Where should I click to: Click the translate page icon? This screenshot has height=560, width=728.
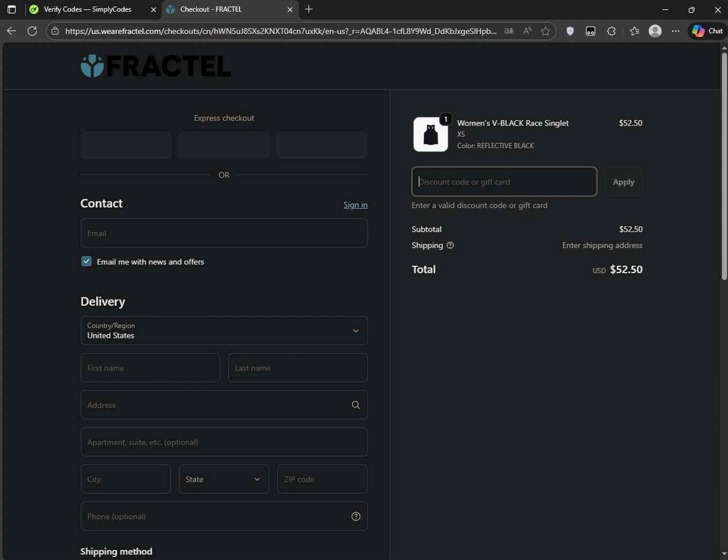(x=509, y=31)
